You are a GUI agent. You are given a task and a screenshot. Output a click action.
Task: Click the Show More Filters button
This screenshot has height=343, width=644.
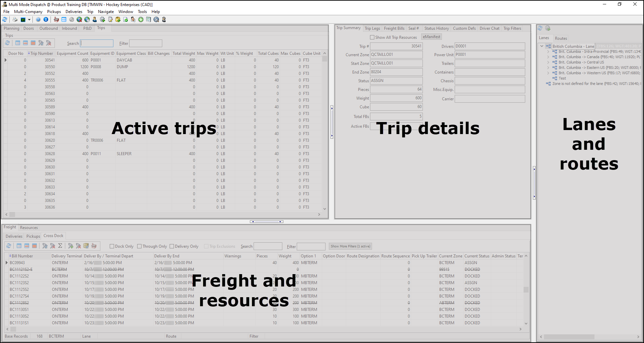[x=350, y=246]
